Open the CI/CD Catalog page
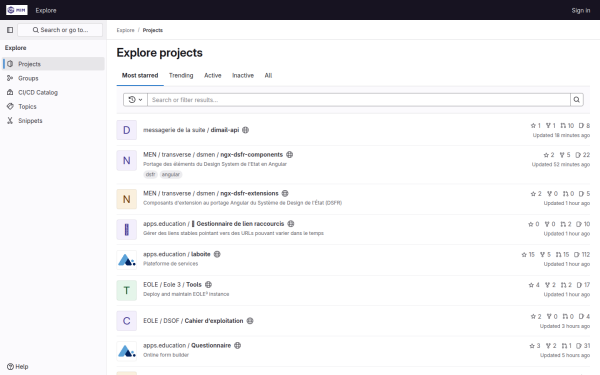This screenshot has width=600, height=375. pos(53,92)
